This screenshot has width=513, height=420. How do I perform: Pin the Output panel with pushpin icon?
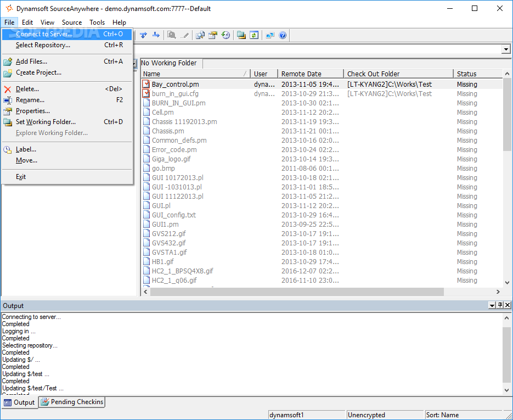coord(500,305)
